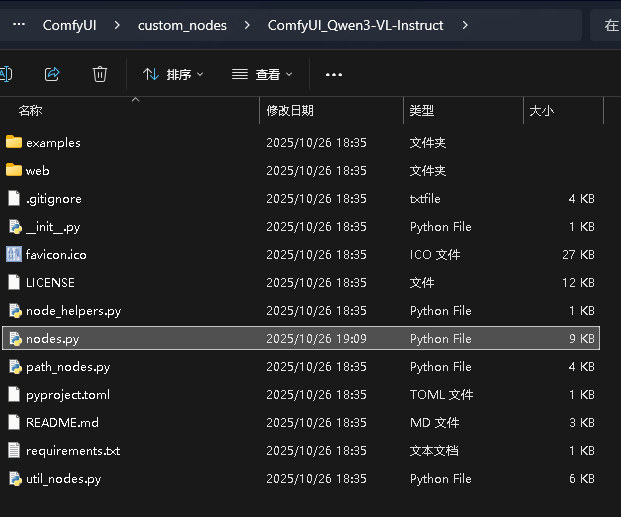Select the requirements.txt document icon

14,450
